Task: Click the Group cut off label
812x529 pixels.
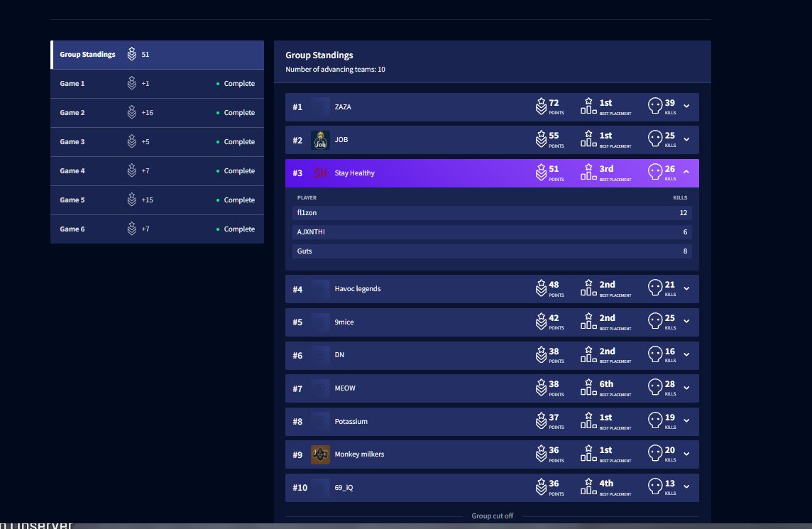Action: tap(492, 516)
